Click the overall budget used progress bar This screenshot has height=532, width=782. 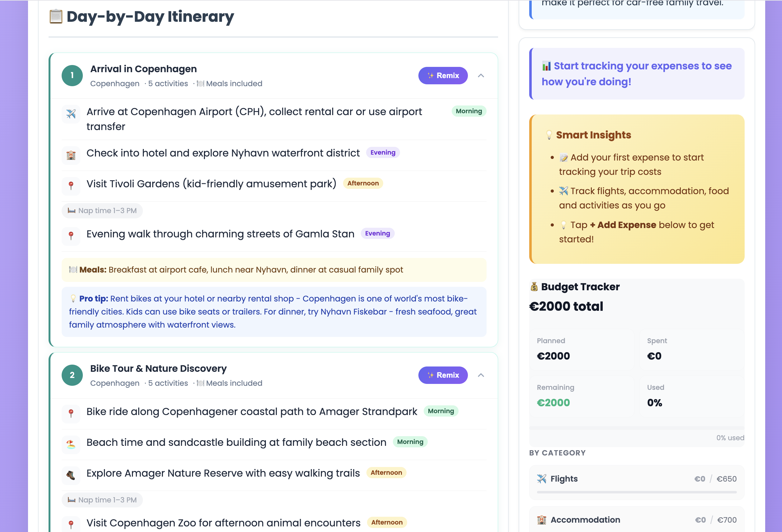[637, 428]
